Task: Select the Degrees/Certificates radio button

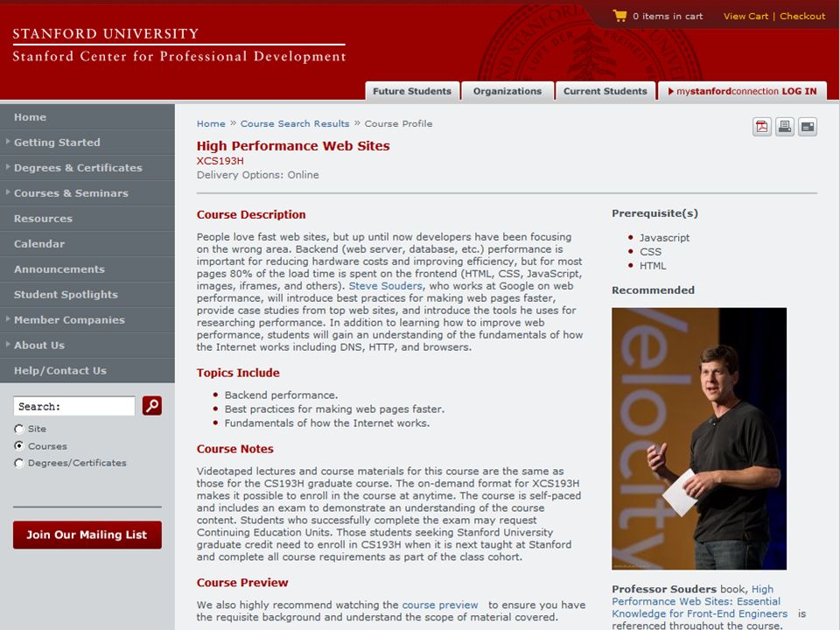Action: [19, 463]
